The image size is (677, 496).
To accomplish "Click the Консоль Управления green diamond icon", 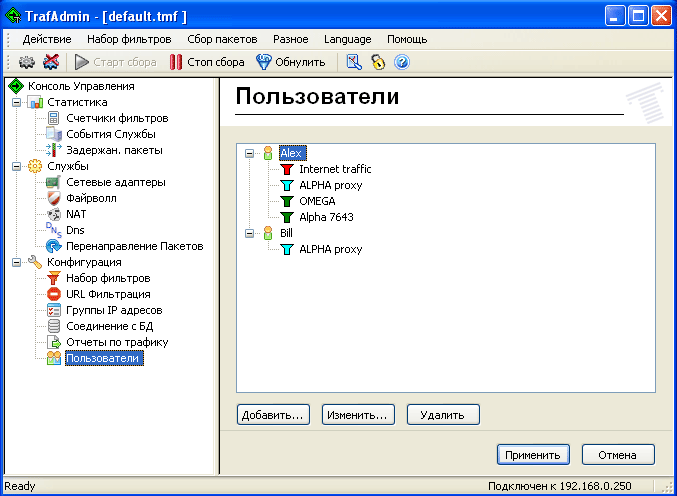I will [x=16, y=86].
